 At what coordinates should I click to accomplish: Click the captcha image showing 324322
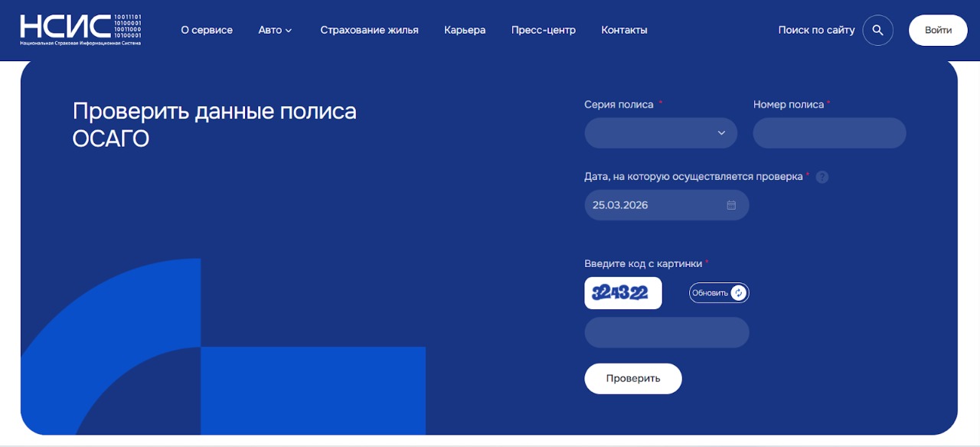tap(622, 292)
